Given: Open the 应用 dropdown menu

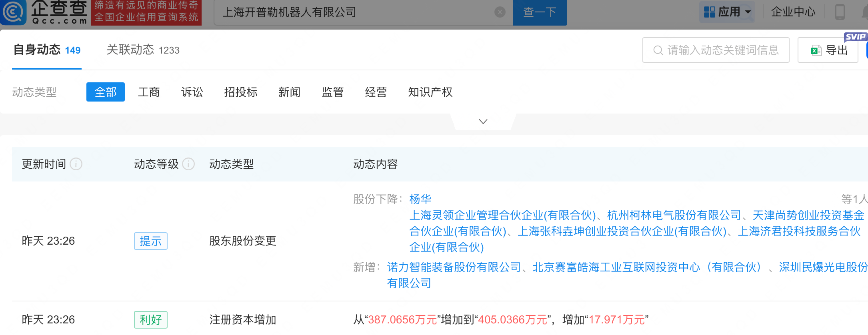Looking at the screenshot, I should click(727, 12).
